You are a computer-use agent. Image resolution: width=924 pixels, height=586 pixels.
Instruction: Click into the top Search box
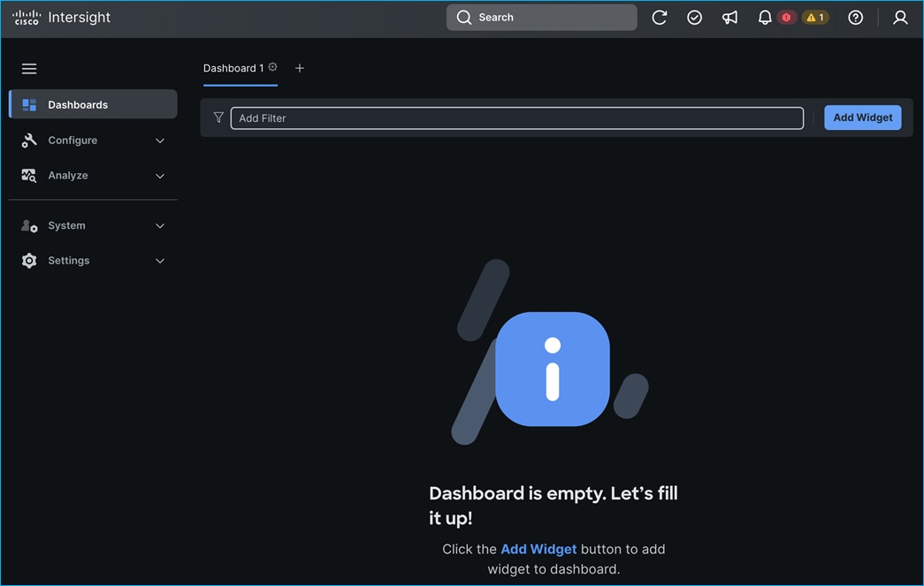(x=541, y=18)
